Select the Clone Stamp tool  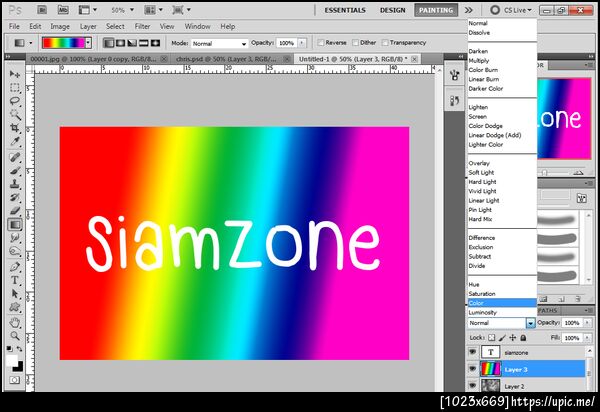click(x=15, y=184)
